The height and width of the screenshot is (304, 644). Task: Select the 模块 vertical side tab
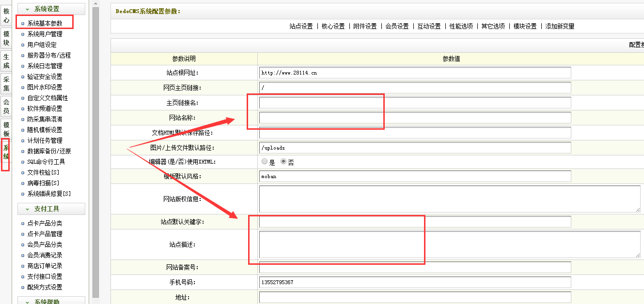6,38
